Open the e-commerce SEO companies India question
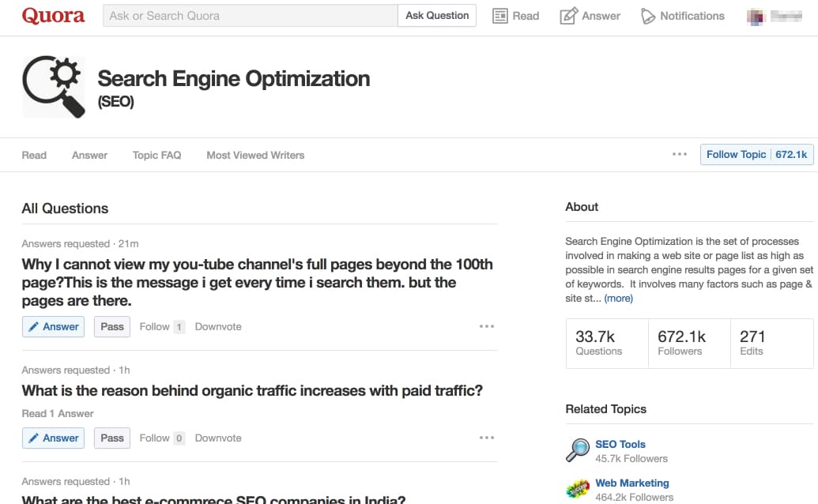818x504 pixels. 213,499
